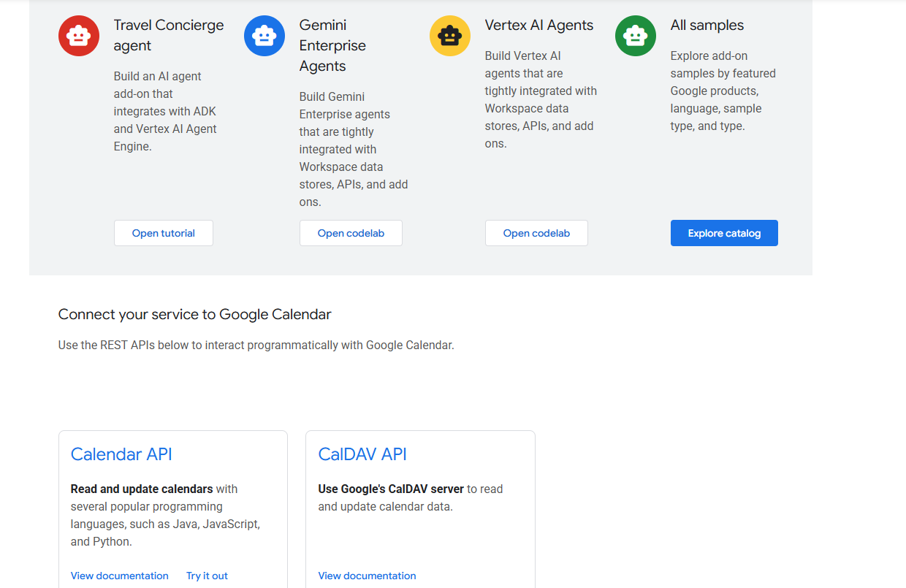Click Try it out under Calendar API
Image resolution: width=906 pixels, height=588 pixels.
[207, 576]
